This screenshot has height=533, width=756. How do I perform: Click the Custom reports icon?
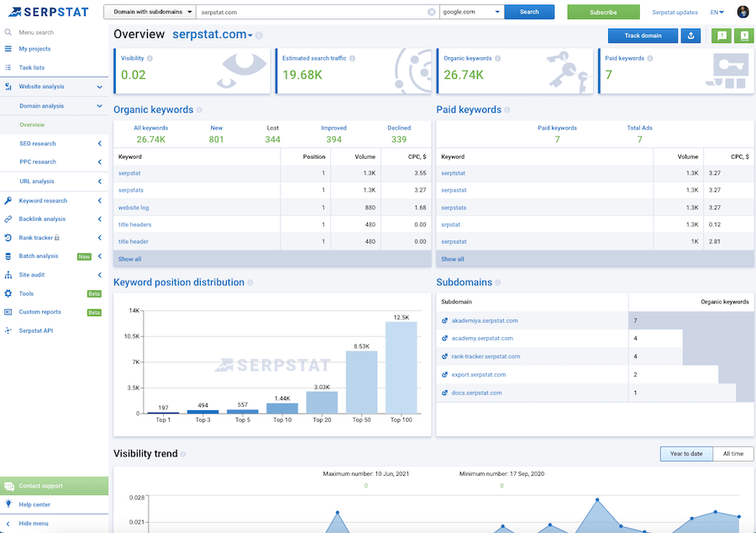point(8,312)
